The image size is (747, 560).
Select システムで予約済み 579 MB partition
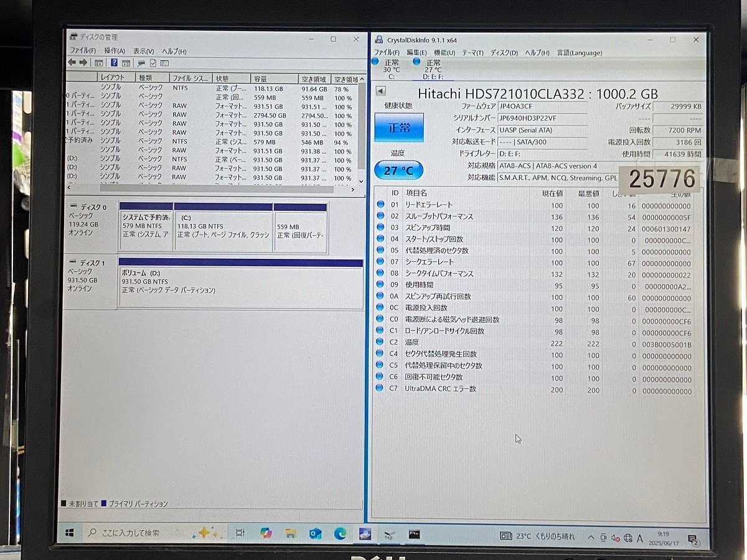point(146,228)
